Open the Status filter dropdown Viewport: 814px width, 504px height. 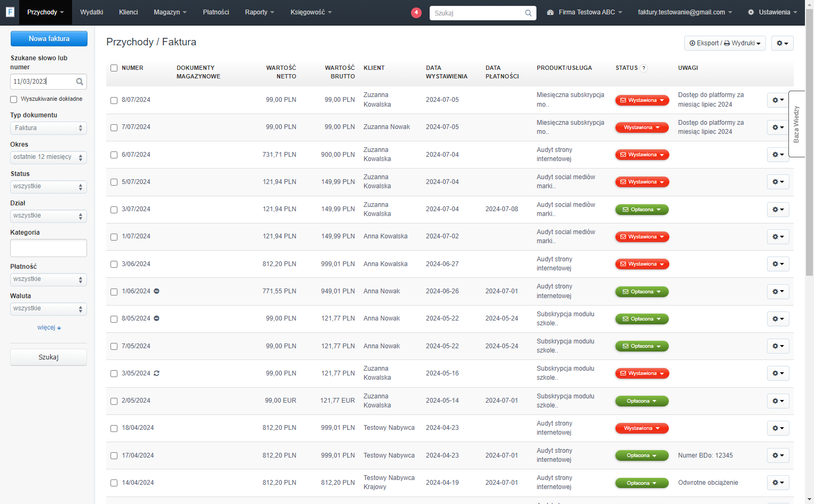click(x=49, y=187)
